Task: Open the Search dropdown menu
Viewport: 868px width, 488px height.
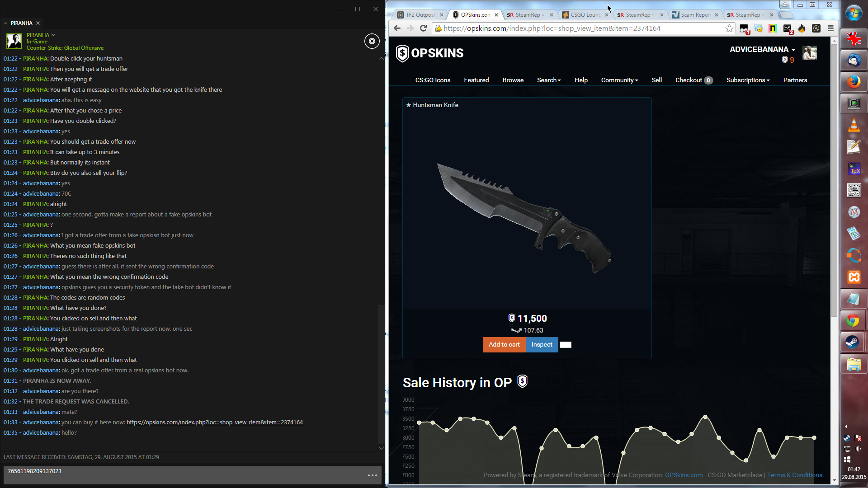Action: click(x=548, y=80)
